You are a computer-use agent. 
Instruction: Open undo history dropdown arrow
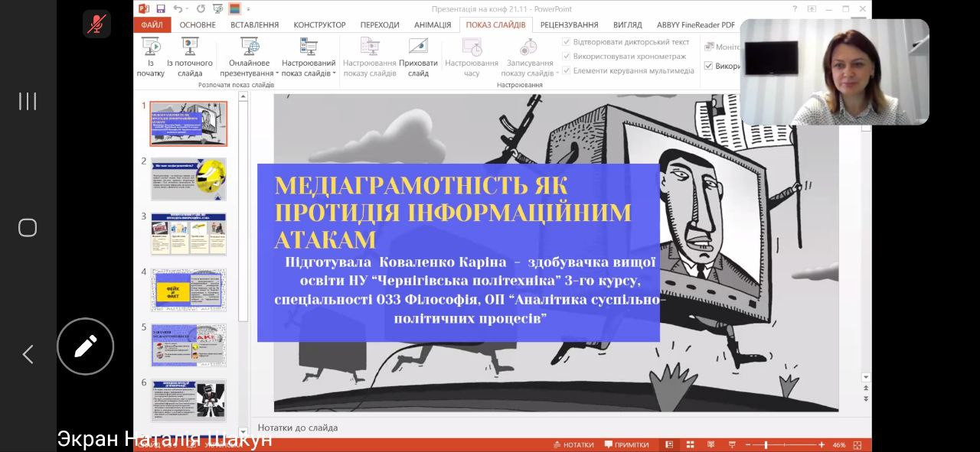tap(188, 9)
